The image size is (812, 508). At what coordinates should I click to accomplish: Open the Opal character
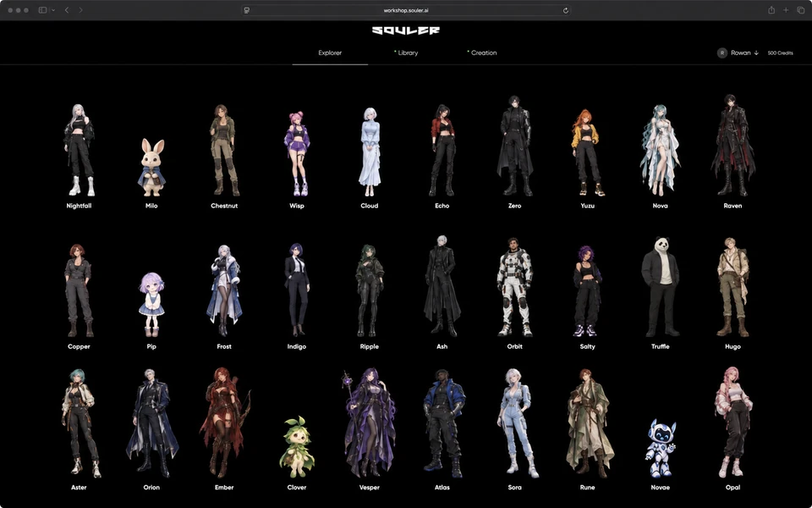pyautogui.click(x=732, y=422)
